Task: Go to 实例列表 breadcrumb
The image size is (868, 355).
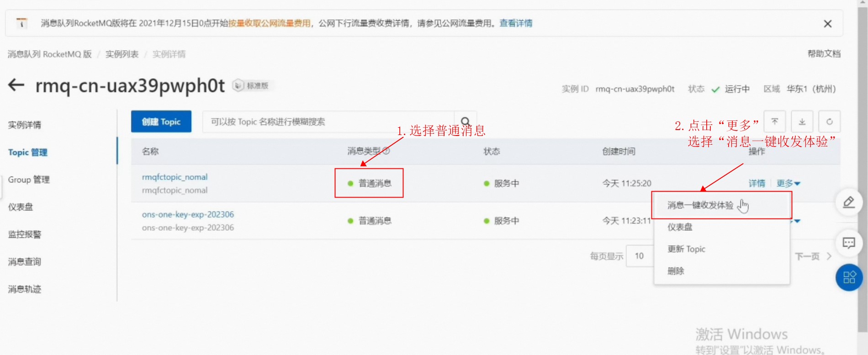Action: click(122, 54)
